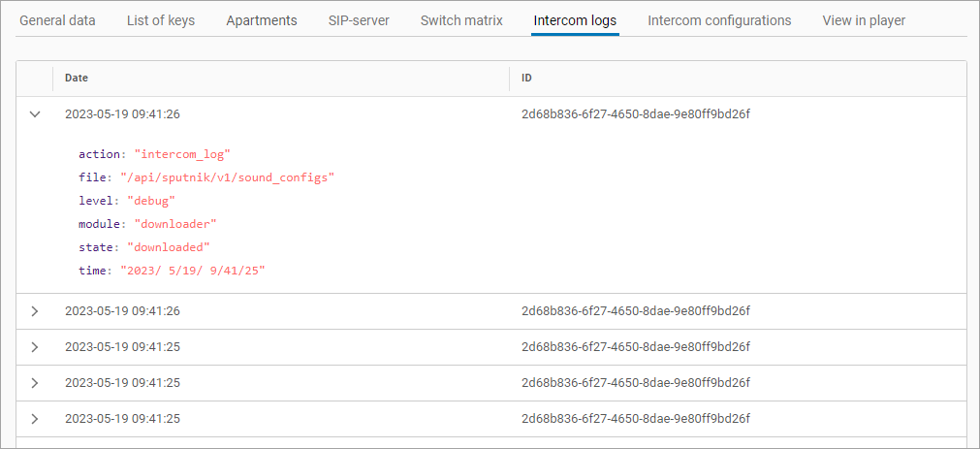Expand the collapsed 09:41:26 log row
The width and height of the screenshot is (980, 449).
click(35, 311)
